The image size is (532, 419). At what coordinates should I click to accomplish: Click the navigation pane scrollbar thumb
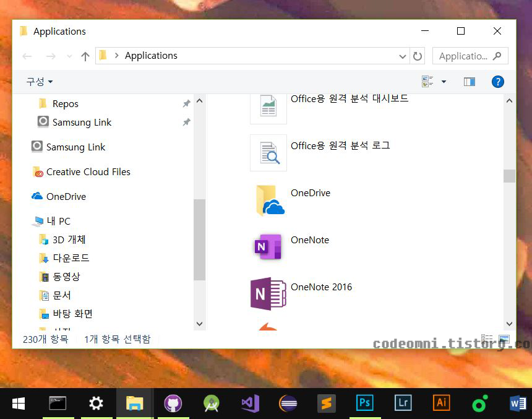(199, 240)
